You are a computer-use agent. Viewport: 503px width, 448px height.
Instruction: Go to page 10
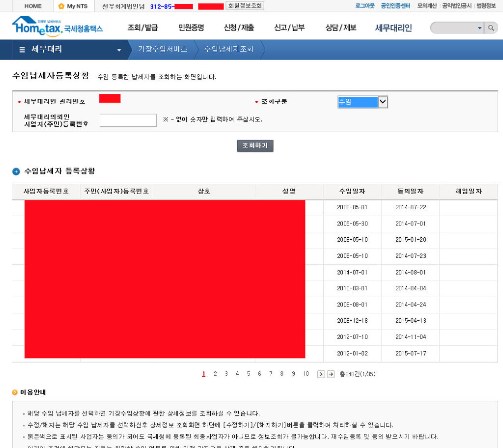tap(306, 374)
